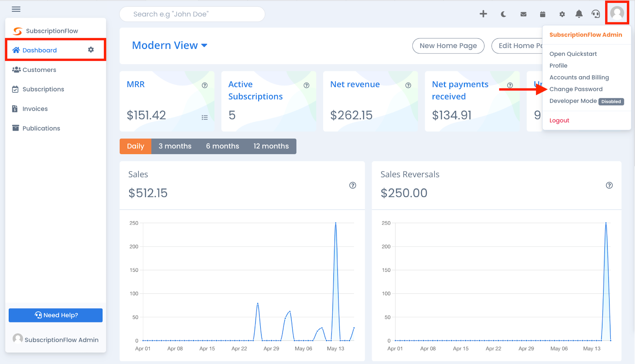Select the Daily tab

pos(135,146)
